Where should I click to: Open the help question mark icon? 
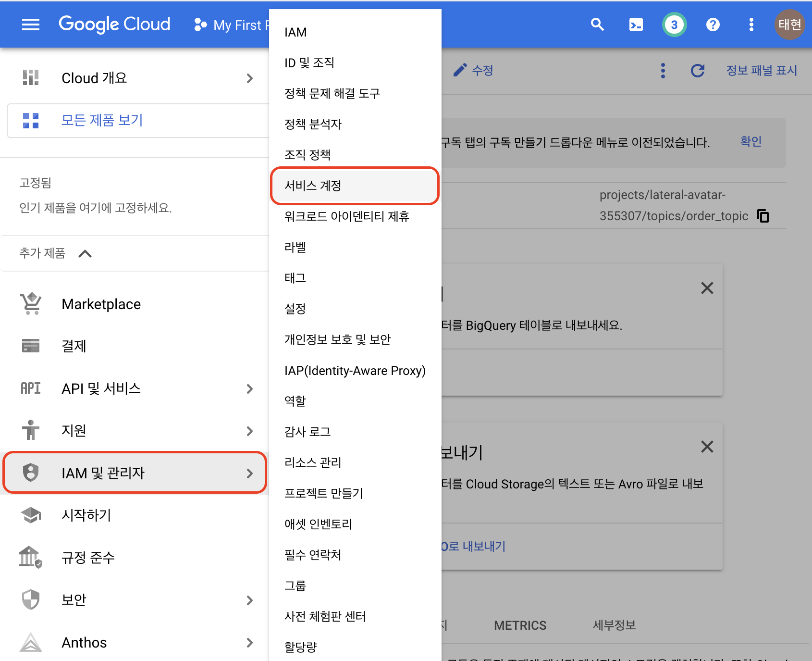[713, 25]
